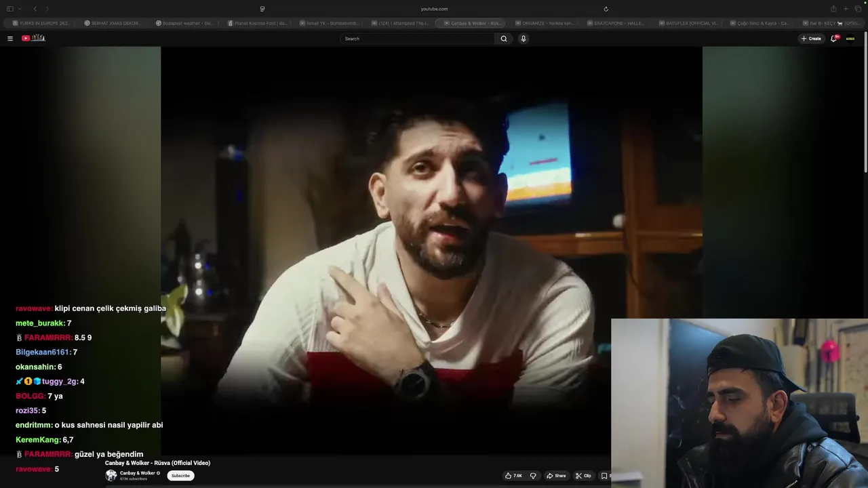This screenshot has height=488, width=868.
Task: Switch to BATUFLEX official video tab
Action: point(686,23)
